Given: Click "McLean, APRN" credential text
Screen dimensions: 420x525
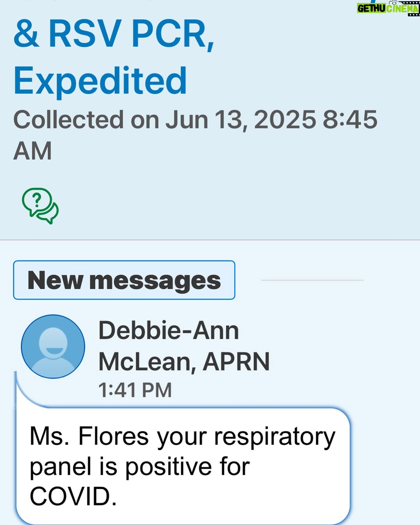Looking at the screenshot, I should (184, 362).
